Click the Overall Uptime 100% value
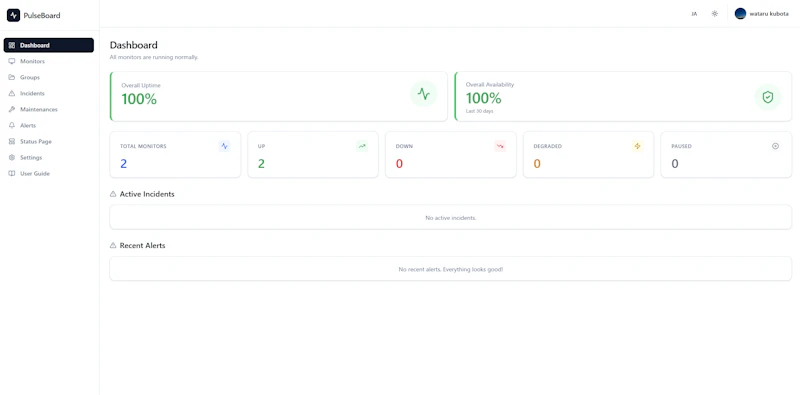 coord(139,99)
